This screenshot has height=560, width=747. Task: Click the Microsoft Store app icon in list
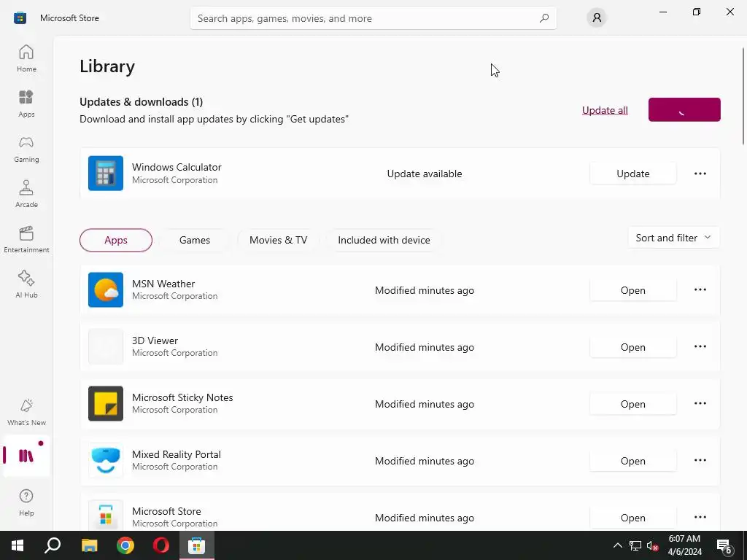pos(106,517)
